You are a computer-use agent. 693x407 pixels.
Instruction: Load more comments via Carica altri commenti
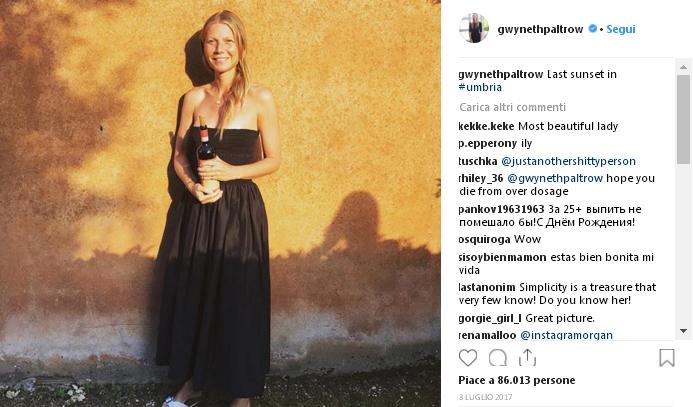pyautogui.click(x=512, y=107)
